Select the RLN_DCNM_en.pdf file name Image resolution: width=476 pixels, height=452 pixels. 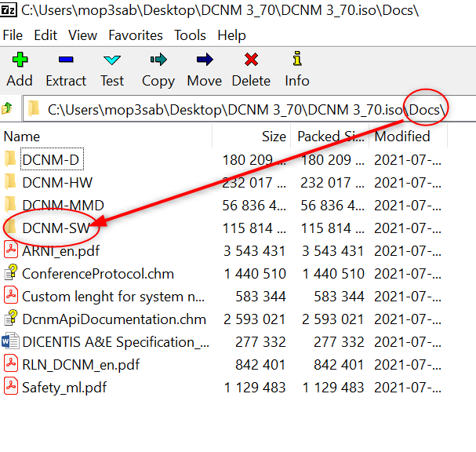tap(81, 365)
